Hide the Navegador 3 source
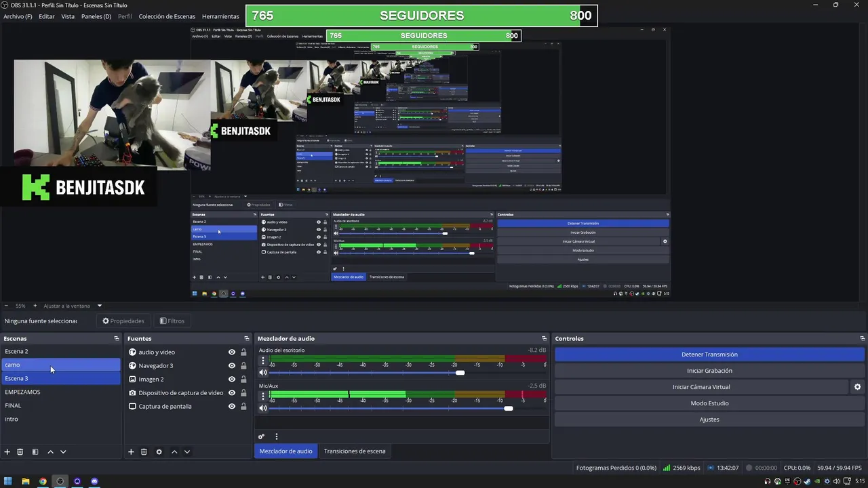Viewport: 868px width, 488px height. pyautogui.click(x=232, y=366)
